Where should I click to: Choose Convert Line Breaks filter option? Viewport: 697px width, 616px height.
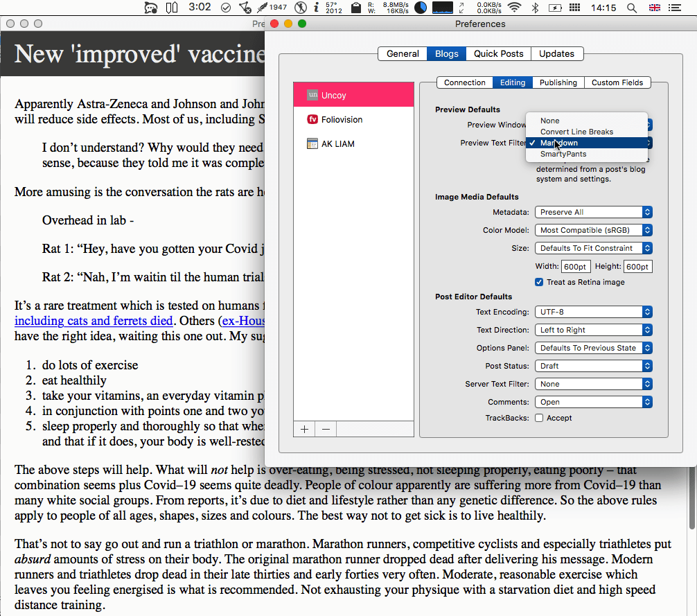coord(587,132)
